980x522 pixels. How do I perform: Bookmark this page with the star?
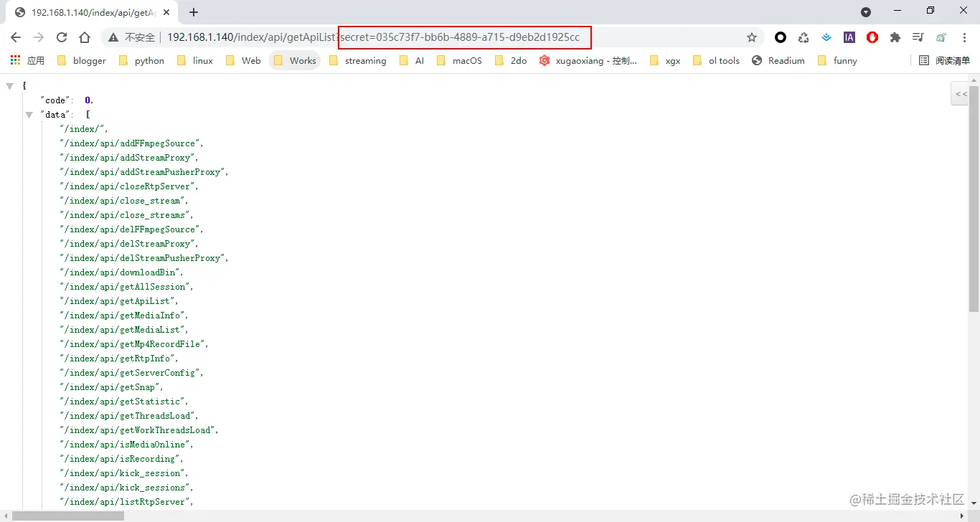click(x=752, y=37)
